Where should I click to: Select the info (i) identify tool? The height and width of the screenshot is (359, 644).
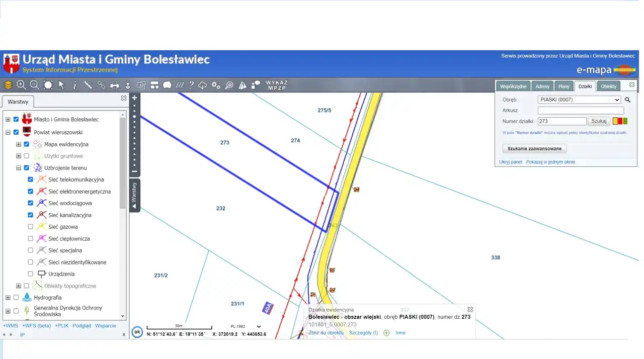coord(74,85)
